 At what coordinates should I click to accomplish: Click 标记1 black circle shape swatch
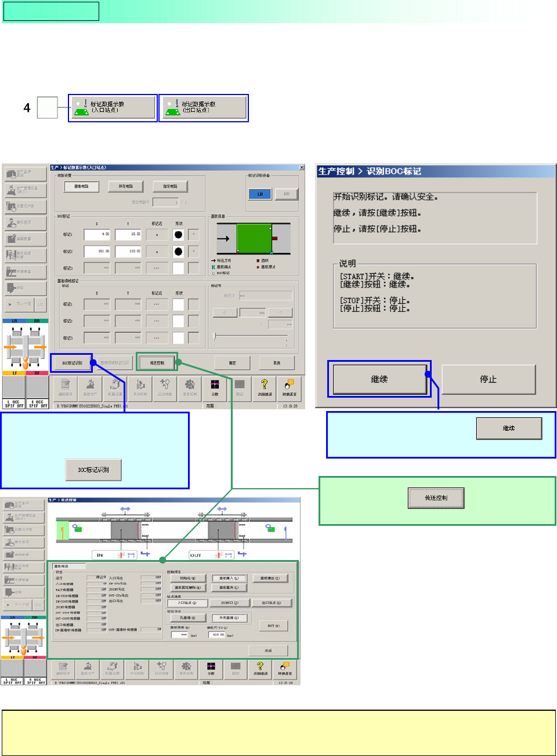pyautogui.click(x=178, y=234)
